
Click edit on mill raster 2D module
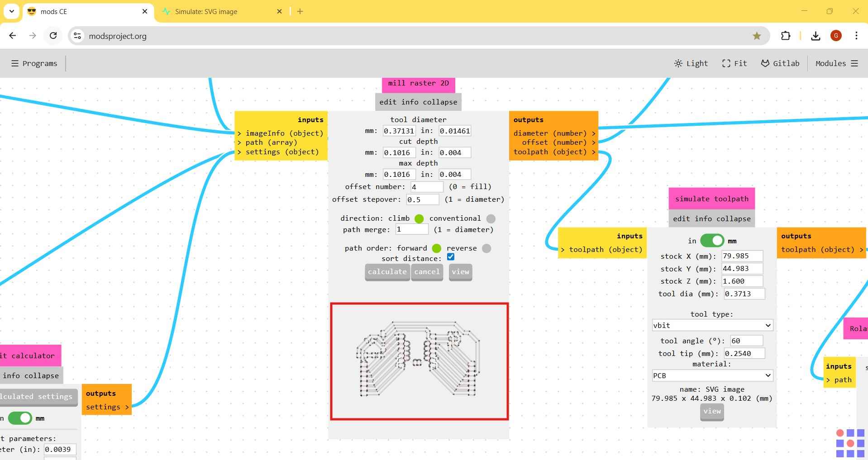(388, 102)
